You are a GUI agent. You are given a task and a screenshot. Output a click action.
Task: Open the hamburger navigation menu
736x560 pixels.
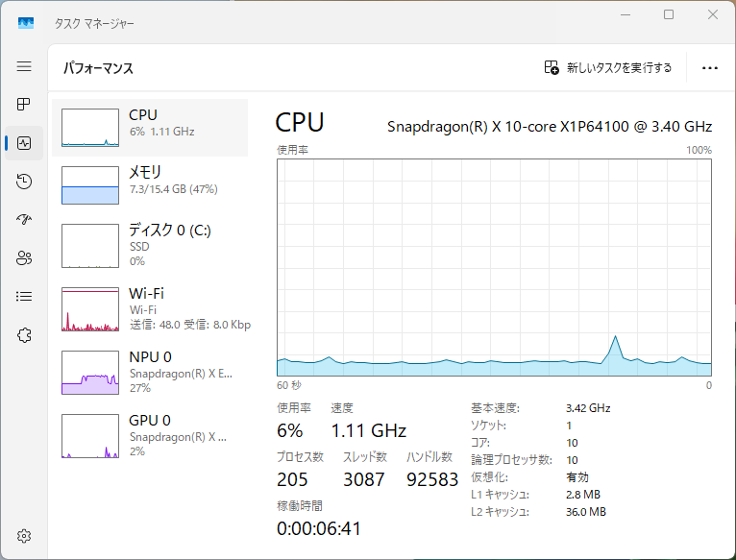(x=24, y=66)
